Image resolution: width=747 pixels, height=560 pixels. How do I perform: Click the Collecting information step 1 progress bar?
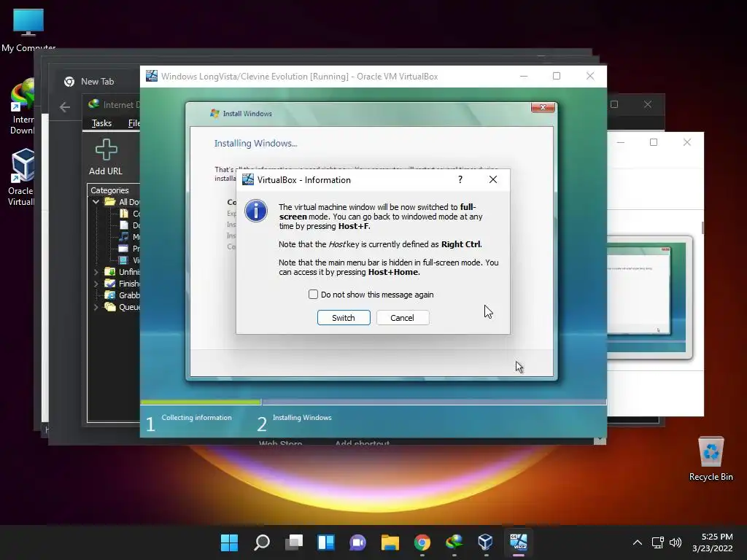[201, 402]
